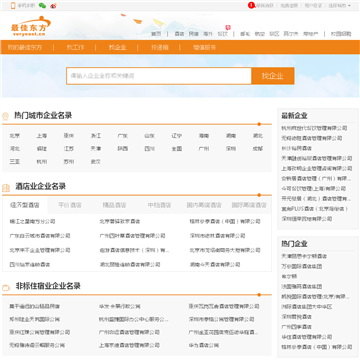Switch to the 国内高端酒店 tab

pyautogui.click(x=204, y=205)
